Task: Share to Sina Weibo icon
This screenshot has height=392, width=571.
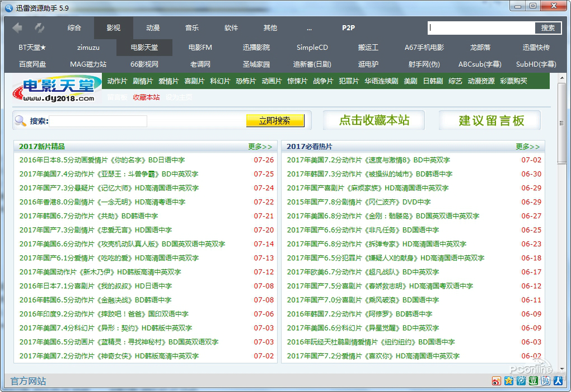Action: (497, 381)
